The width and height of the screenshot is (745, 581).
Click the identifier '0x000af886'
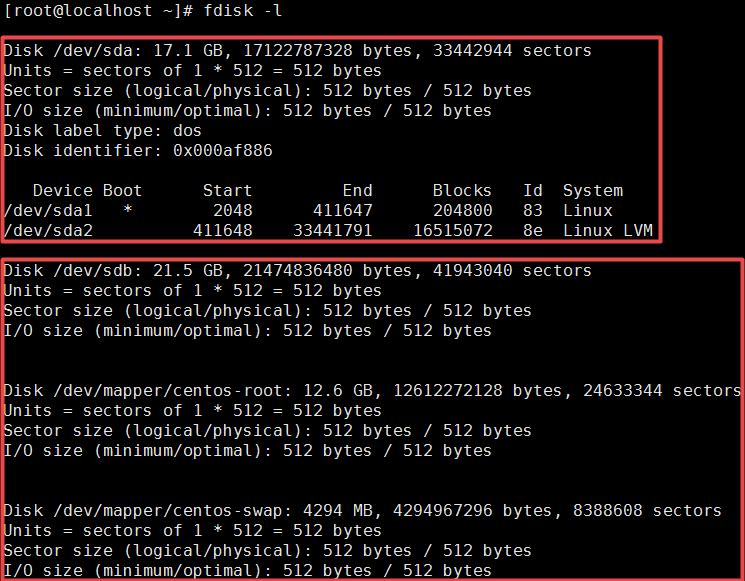[x=223, y=151]
